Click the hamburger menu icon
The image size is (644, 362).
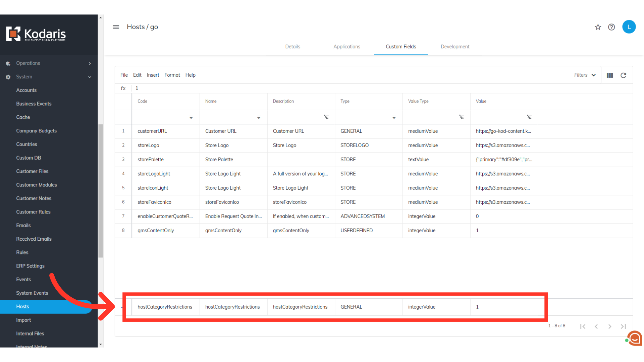(x=116, y=27)
